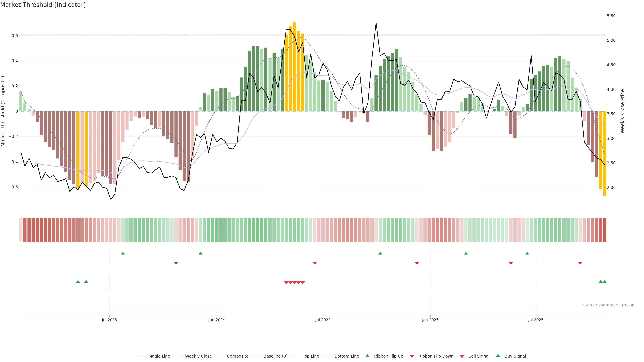Click first buy signal triangle before Jul 2023
Viewport: 644px width, 362px height.
pyautogui.click(x=78, y=282)
